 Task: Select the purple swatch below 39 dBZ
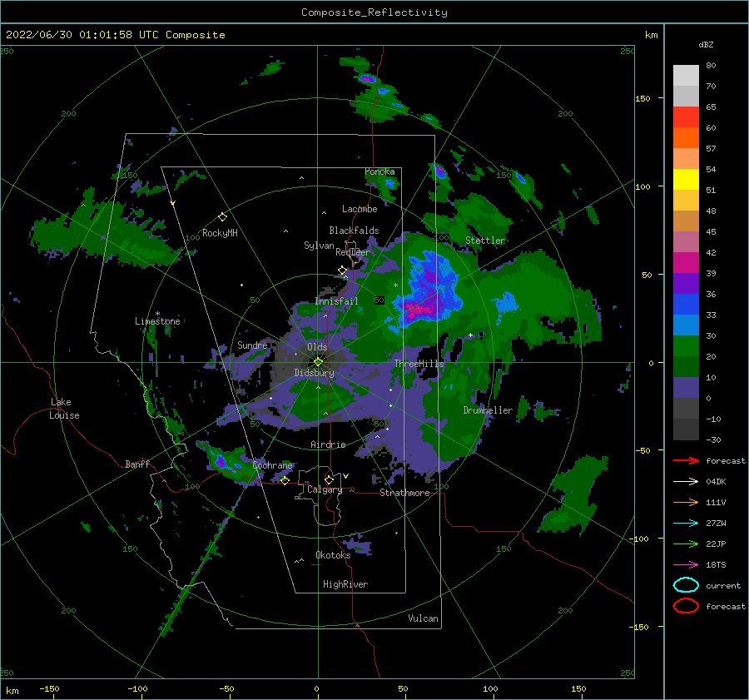686,283
